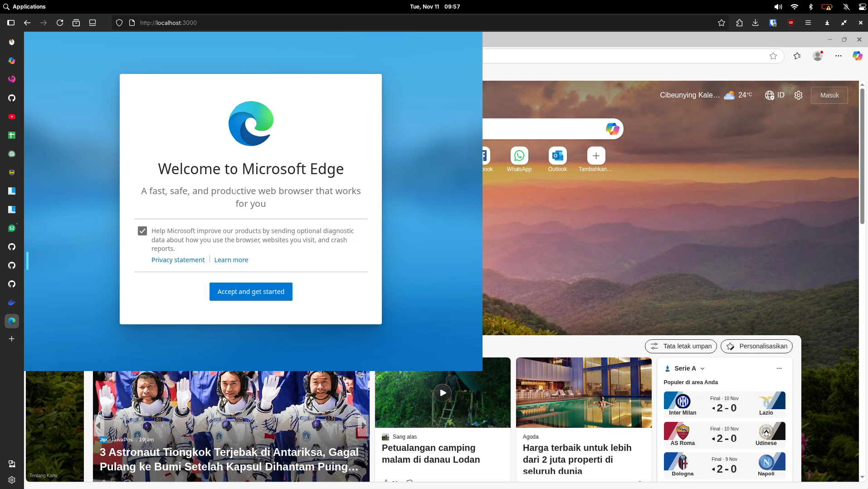Viewport: 868px width, 489px height.
Task: Open the browser hamburger menu
Action: tap(808, 23)
